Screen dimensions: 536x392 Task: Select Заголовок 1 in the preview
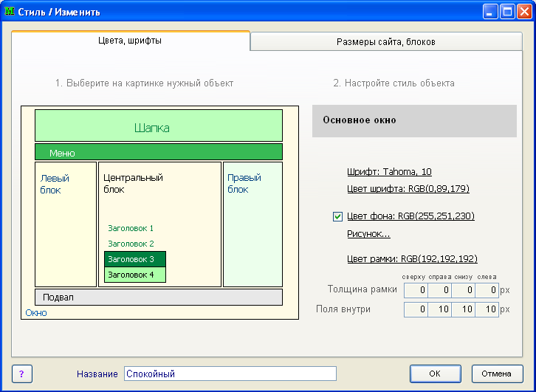click(131, 228)
